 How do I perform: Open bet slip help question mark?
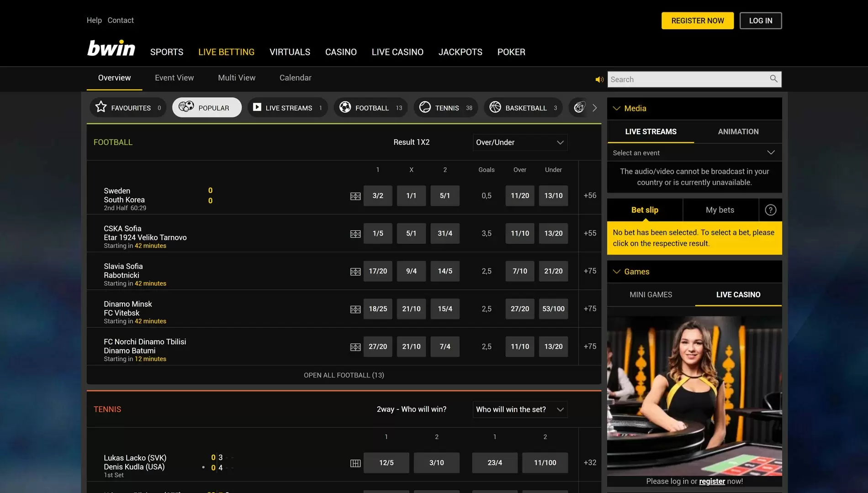771,210
